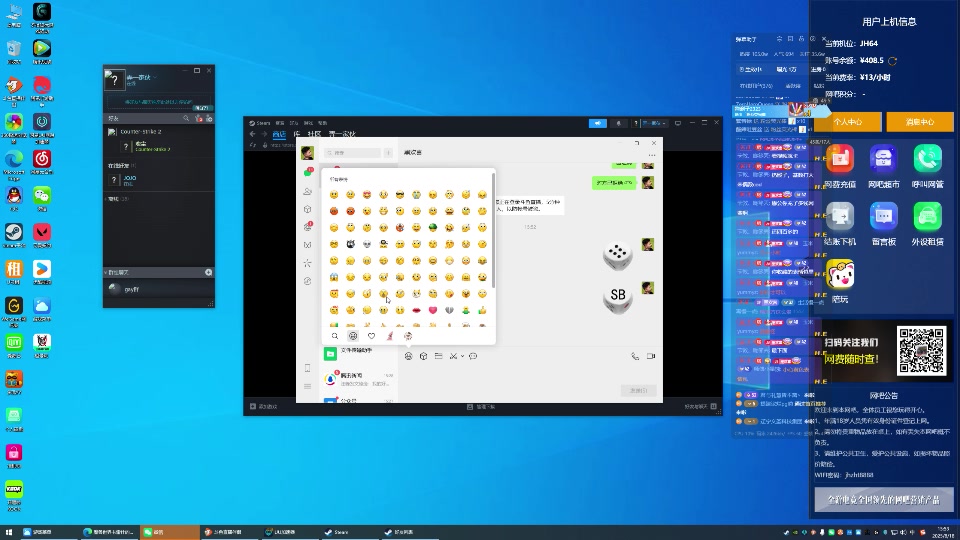Click WeChat favorites cube icon in chat toolbar

pos(423,356)
